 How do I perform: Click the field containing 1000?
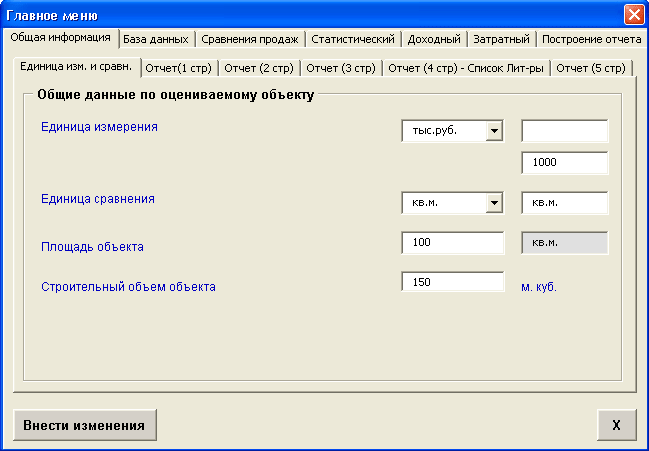(565, 163)
